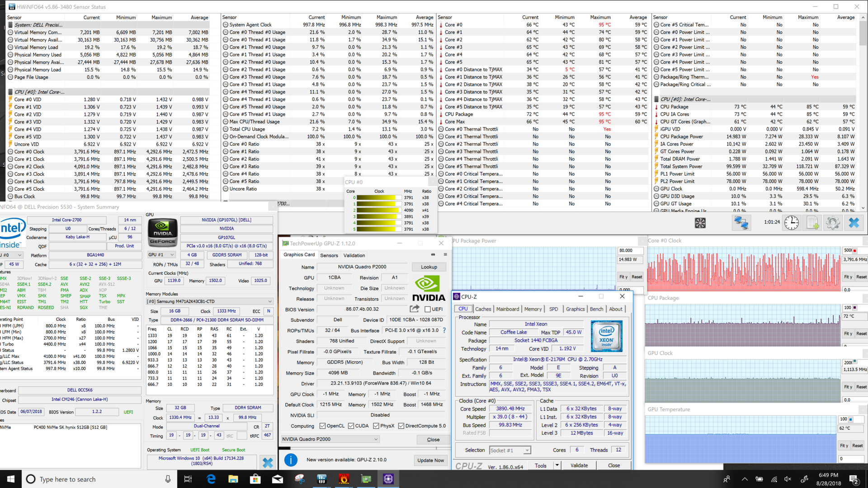Screen dimensions: 868x488
Task: Close sensors with the blue X icon
Action: click(x=854, y=223)
